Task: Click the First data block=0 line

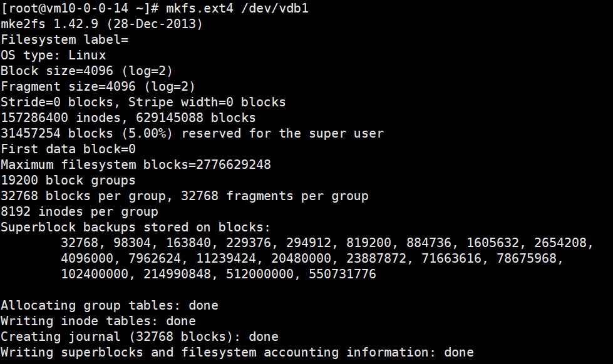Action: click(x=68, y=149)
